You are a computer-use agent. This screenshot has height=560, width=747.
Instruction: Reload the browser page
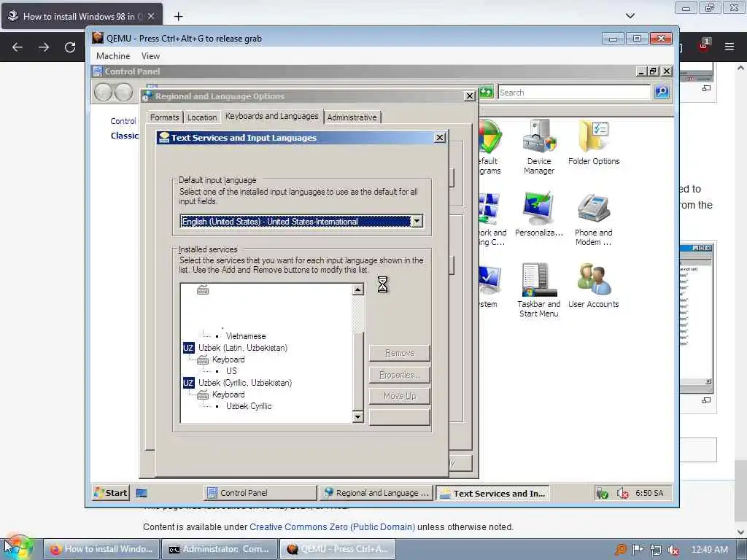coord(70,47)
